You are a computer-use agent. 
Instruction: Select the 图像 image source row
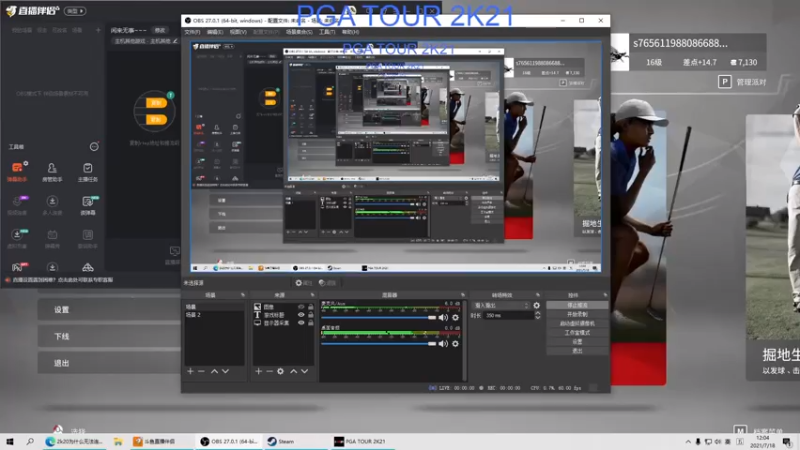(283, 307)
